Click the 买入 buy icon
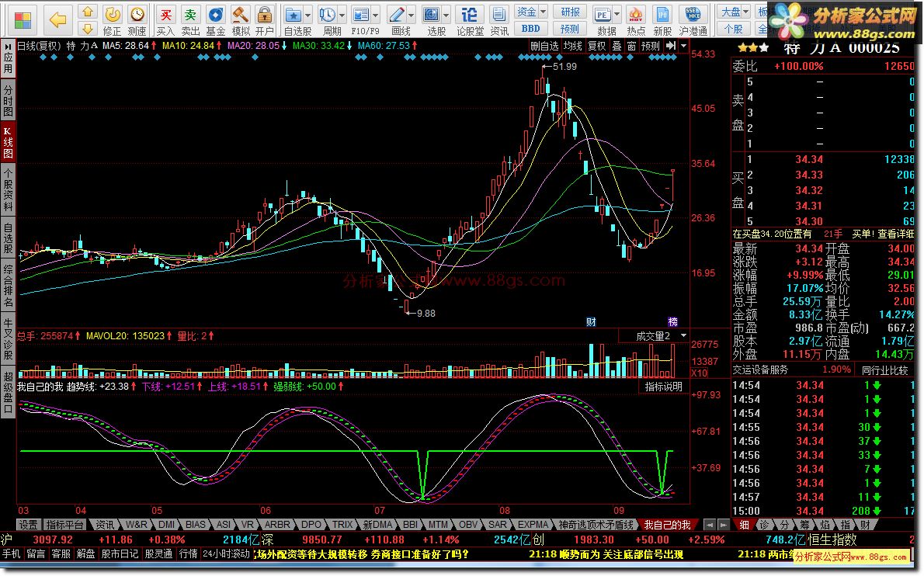The image size is (924, 576). tap(165, 19)
